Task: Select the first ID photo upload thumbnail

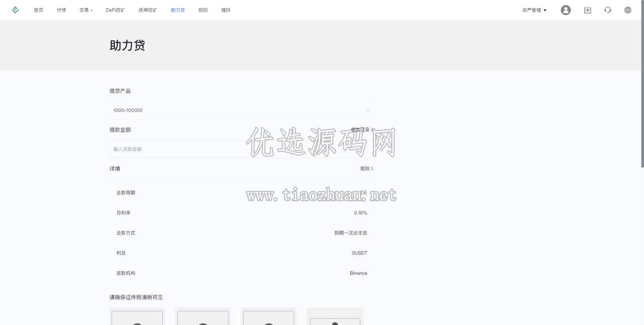Action: [137, 316]
